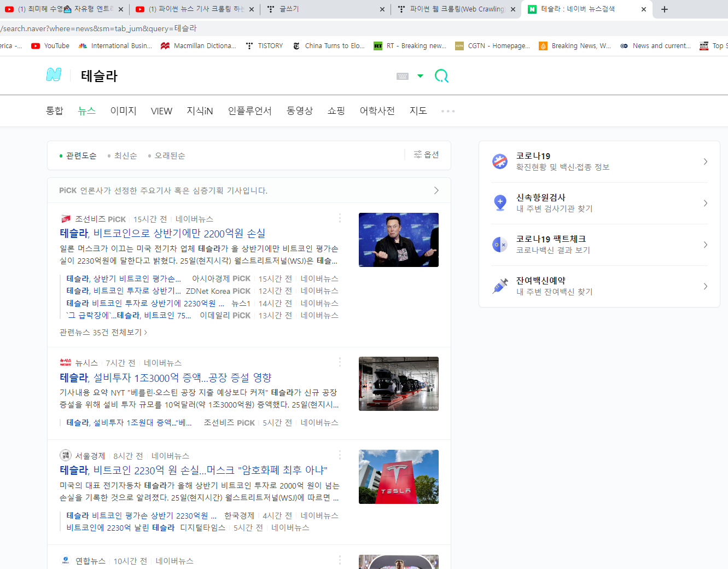Open a new browser tab
728x569 pixels.
[x=665, y=9]
